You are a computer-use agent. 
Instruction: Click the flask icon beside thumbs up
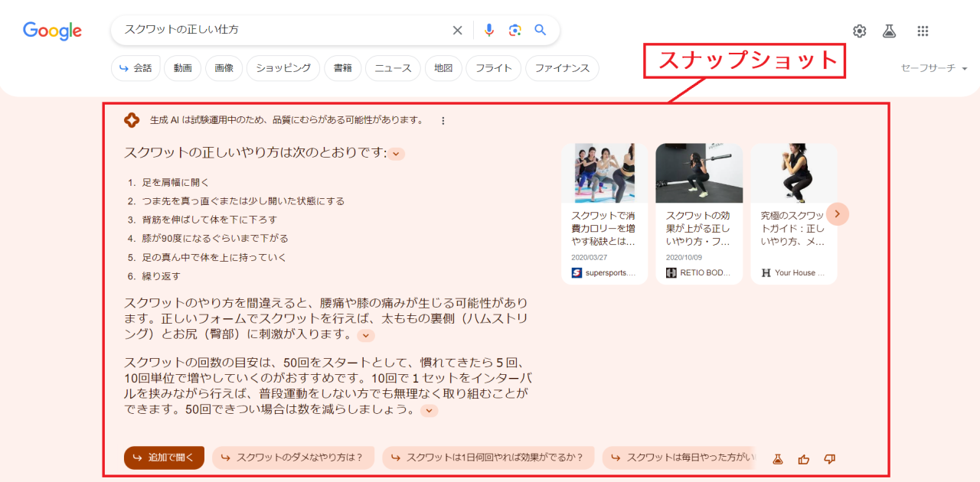(778, 459)
